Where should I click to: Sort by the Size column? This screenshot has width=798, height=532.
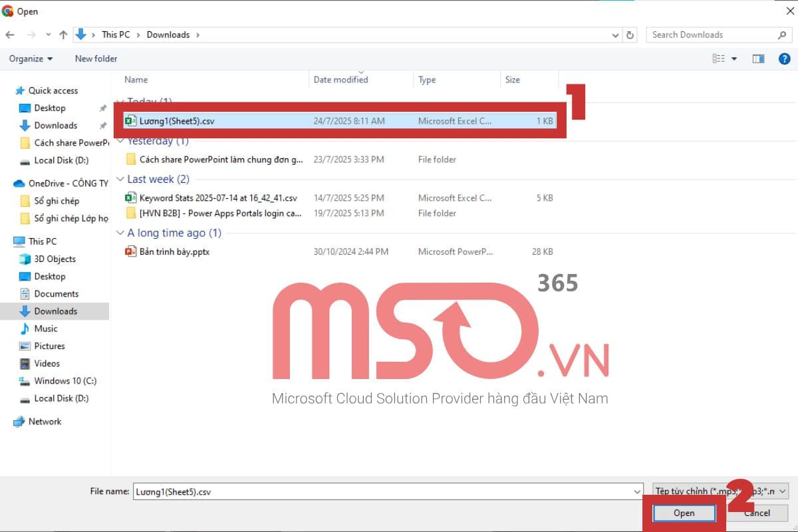pyautogui.click(x=512, y=80)
